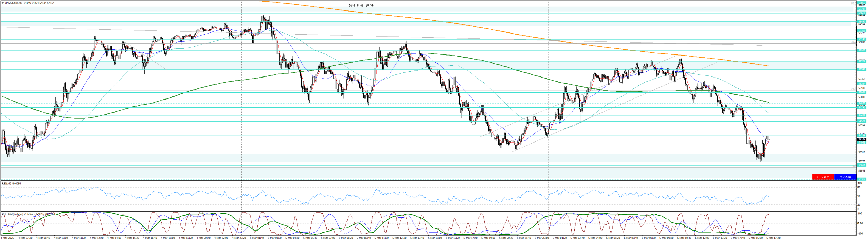Click the 56490 price level tag
Image resolution: width=868 pixels, height=241 pixels.
tap(861, 22)
